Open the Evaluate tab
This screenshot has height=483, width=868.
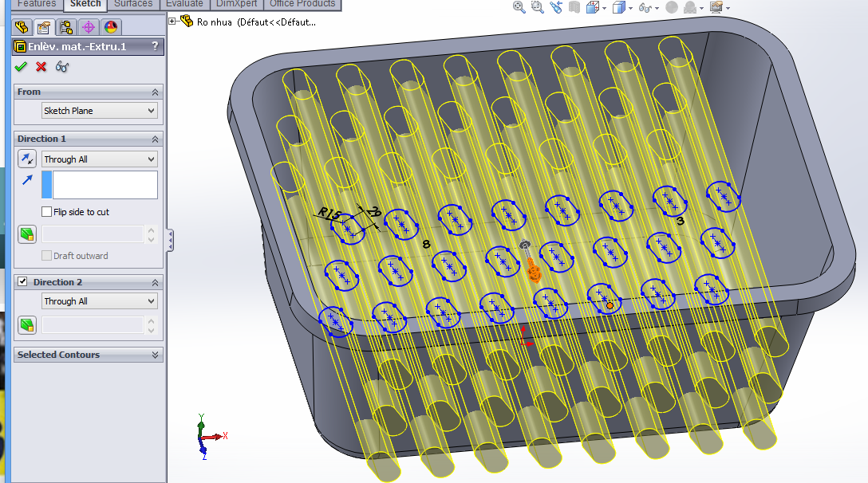[184, 4]
